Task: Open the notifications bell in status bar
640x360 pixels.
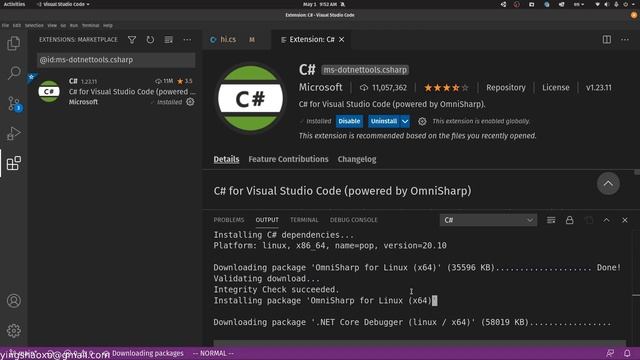Action: [x=627, y=353]
